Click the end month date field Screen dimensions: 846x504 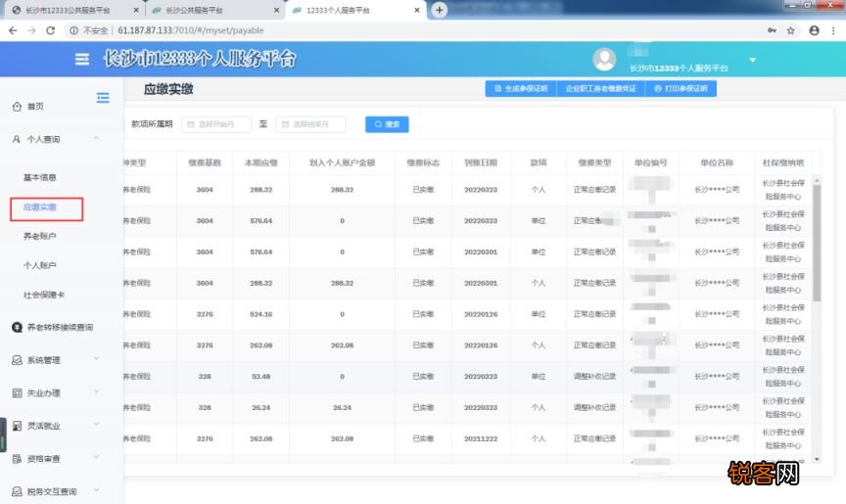point(310,124)
